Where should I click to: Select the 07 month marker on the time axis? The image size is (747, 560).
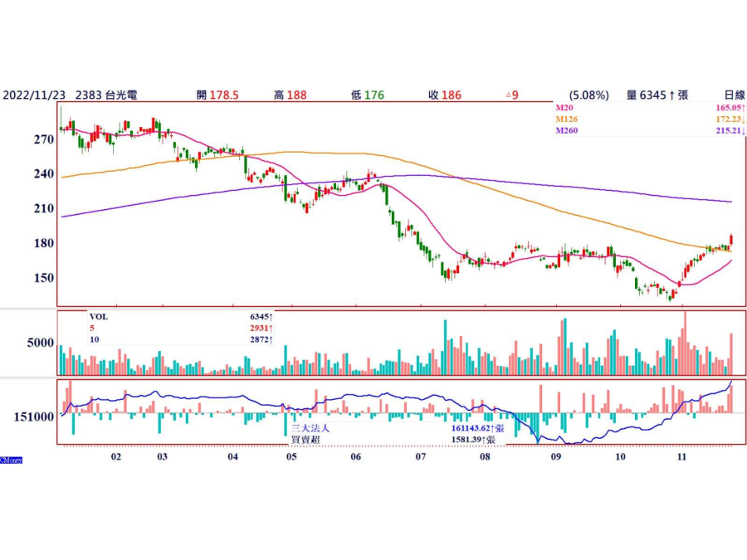coord(421,456)
